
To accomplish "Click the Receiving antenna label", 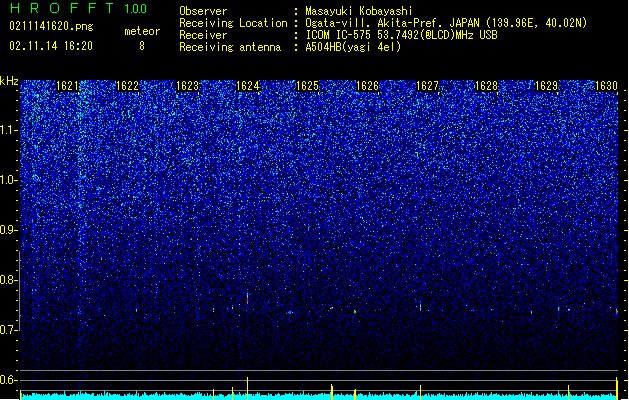I will pos(230,47).
